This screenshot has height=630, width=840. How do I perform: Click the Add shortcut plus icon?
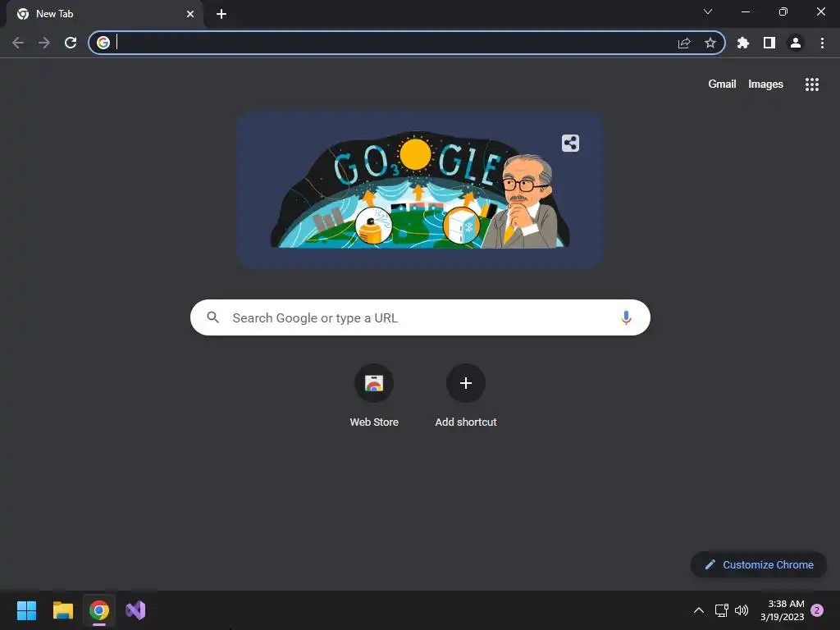point(466,383)
